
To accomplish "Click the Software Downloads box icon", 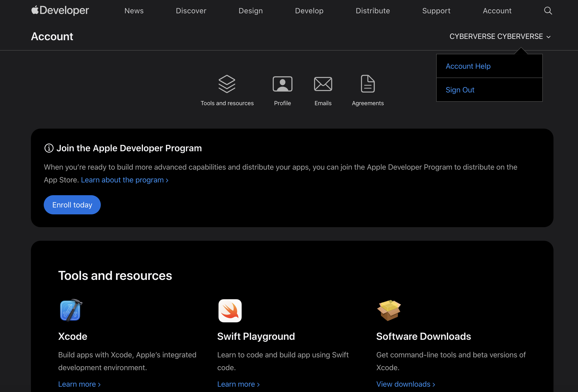I will point(389,310).
